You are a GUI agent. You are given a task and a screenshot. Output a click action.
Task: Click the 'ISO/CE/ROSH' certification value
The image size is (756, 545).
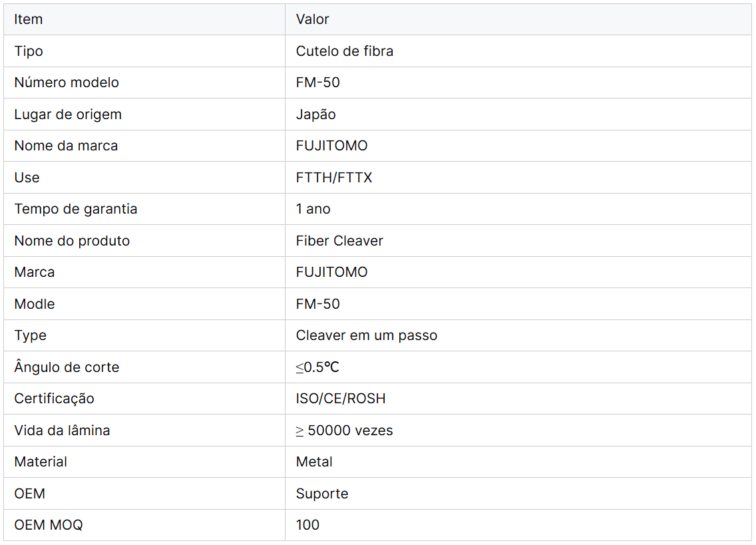tap(341, 399)
